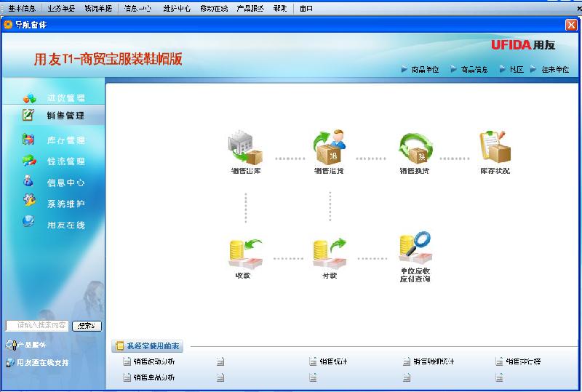The image size is (582, 392).
Task: Click the 库存管理 sidebar icon
Action: 28,140
